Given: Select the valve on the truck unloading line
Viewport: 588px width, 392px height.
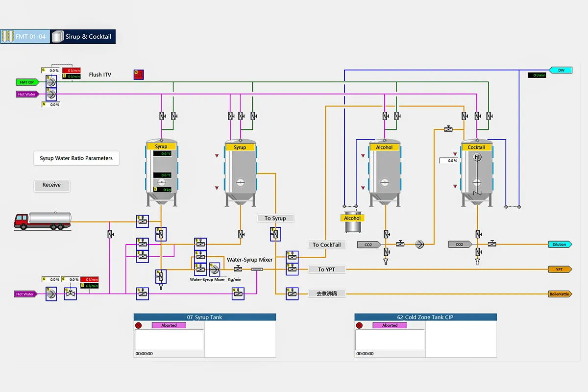Looking at the screenshot, I should (x=142, y=221).
